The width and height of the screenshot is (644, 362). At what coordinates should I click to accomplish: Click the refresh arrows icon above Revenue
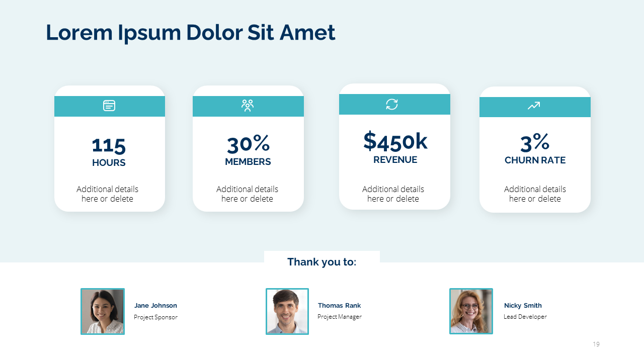[392, 104]
